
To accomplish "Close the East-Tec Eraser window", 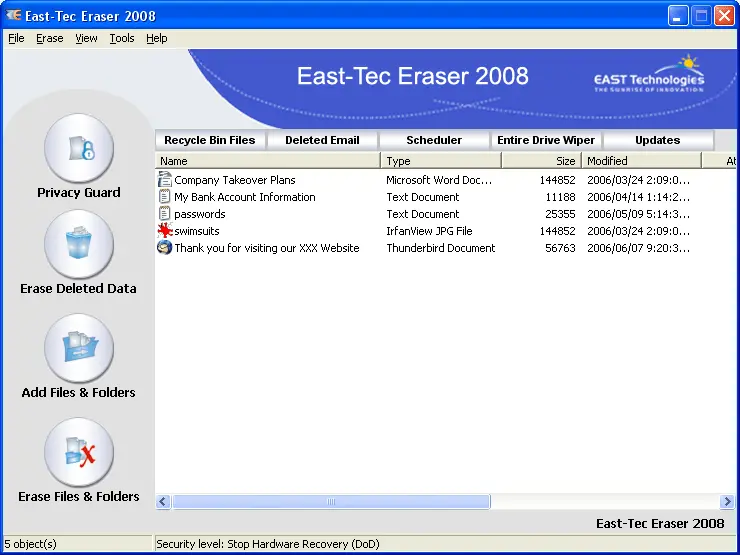I will (x=724, y=16).
